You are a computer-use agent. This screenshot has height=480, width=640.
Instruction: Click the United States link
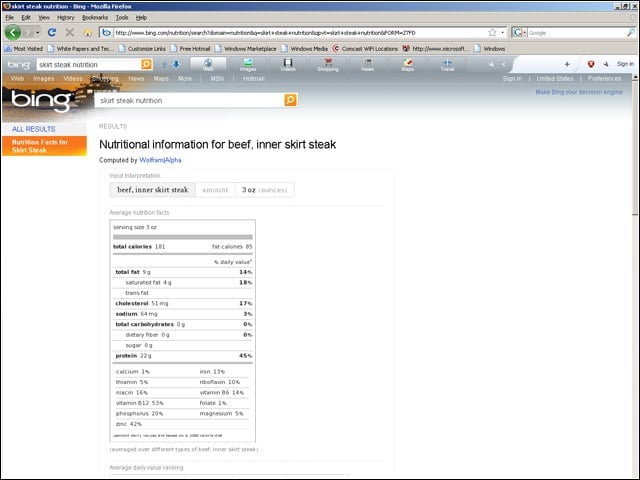(555, 78)
